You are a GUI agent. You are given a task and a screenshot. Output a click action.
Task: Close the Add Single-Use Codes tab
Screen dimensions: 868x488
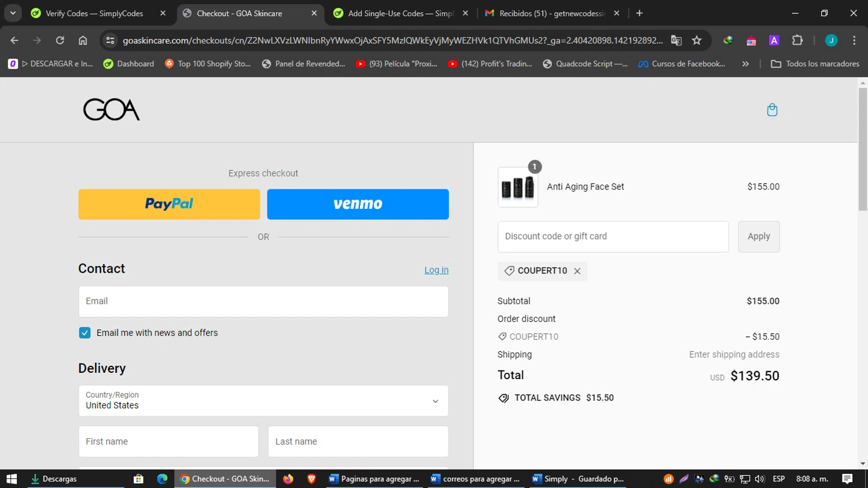pyautogui.click(x=465, y=13)
